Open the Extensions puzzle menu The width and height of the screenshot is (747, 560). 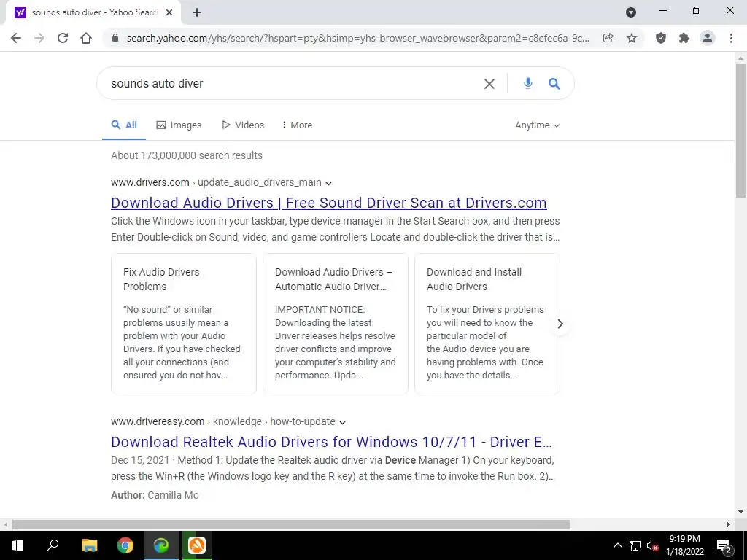pos(684,38)
